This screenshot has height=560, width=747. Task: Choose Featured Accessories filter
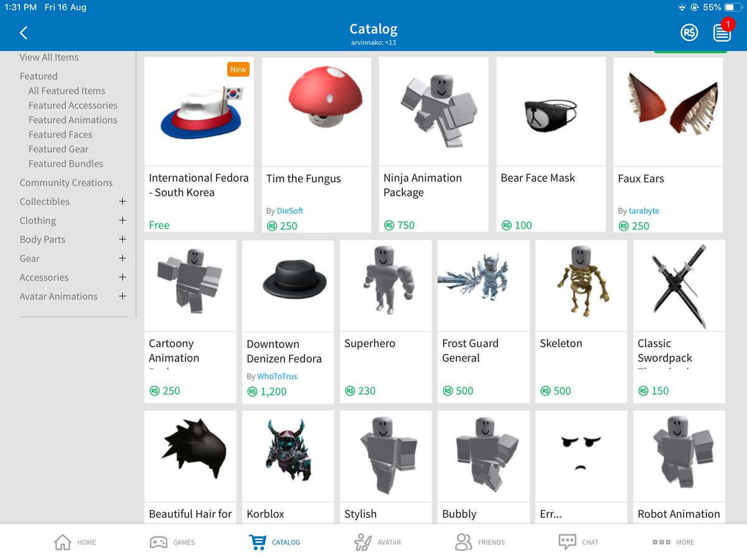coord(73,105)
